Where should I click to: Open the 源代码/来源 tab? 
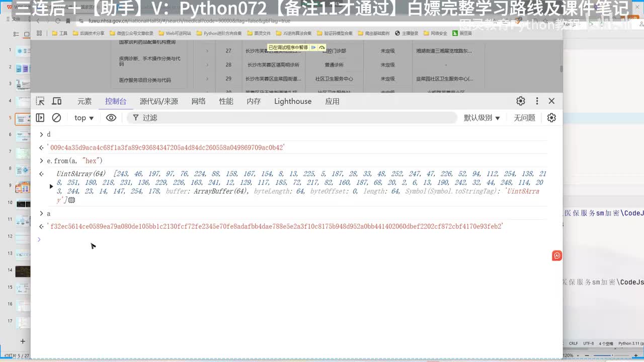pos(159,101)
